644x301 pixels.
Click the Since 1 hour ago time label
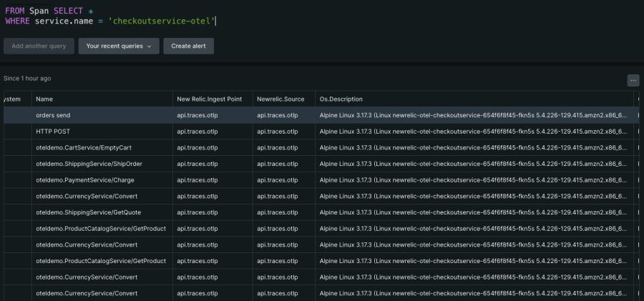pos(27,78)
